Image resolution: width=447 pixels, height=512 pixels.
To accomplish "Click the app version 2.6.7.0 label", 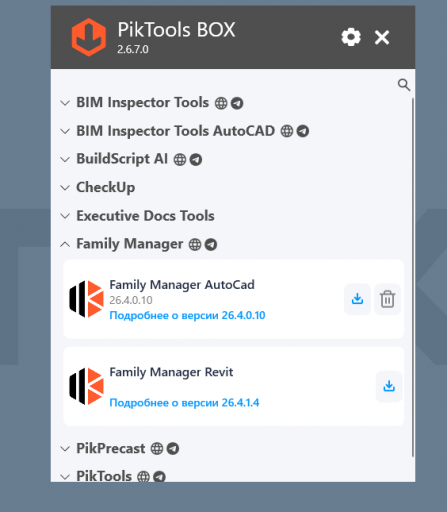I will [133, 49].
